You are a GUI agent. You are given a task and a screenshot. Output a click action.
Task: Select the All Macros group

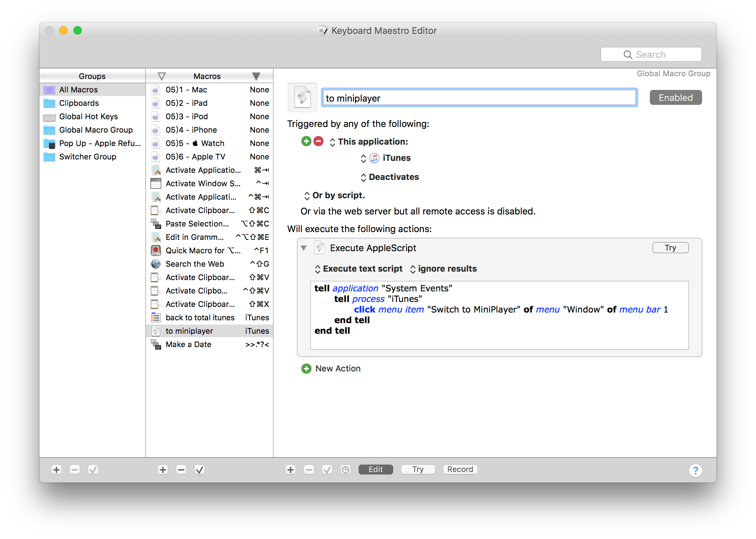92,90
